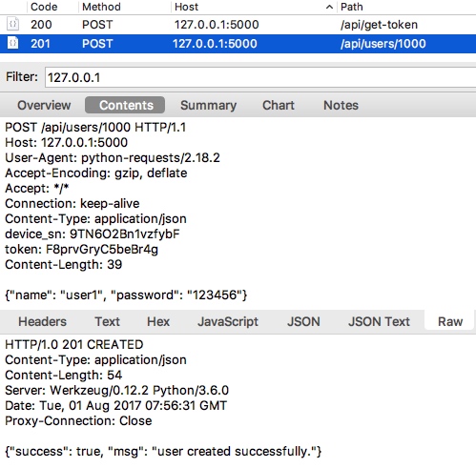Show the Chart tab
Viewport: 476px width, 468px height.
coord(279,105)
